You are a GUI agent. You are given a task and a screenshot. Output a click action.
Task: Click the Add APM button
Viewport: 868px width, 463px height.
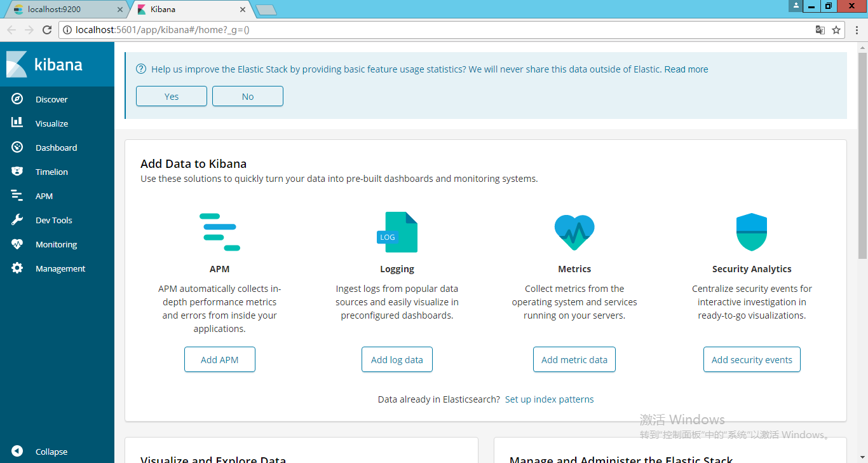[x=220, y=359]
